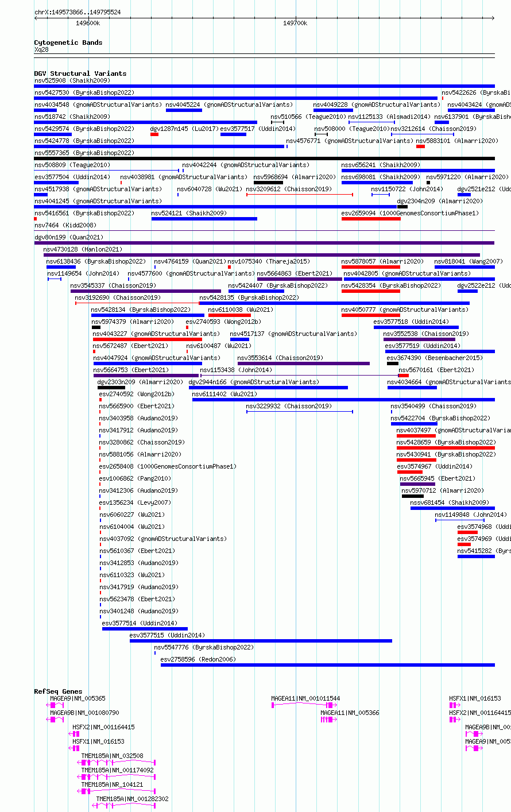
Task: Open variant nsv4730128 (Hanlon2021)
Action: pyautogui.click(x=83, y=249)
